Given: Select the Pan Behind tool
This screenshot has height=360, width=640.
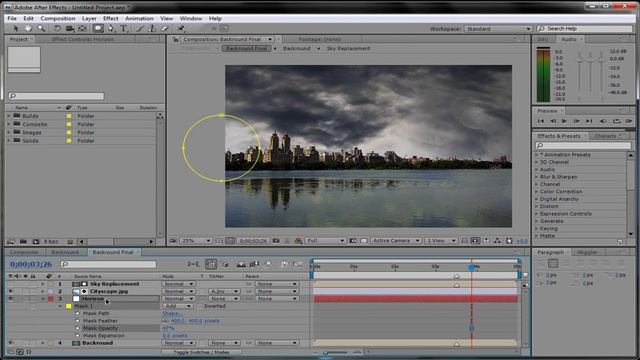Looking at the screenshot, I should 82,29.
